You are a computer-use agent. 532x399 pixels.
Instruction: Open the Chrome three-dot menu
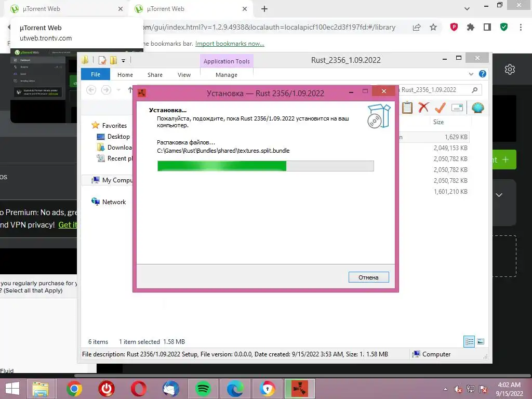tap(521, 27)
